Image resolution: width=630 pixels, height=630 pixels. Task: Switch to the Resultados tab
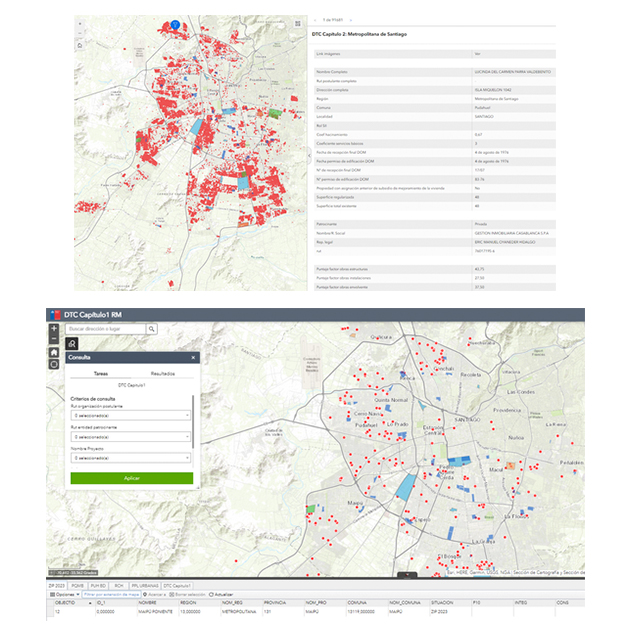coord(163,372)
